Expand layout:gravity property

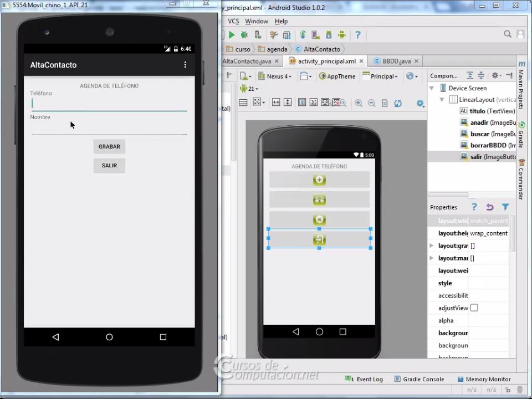[432, 245]
